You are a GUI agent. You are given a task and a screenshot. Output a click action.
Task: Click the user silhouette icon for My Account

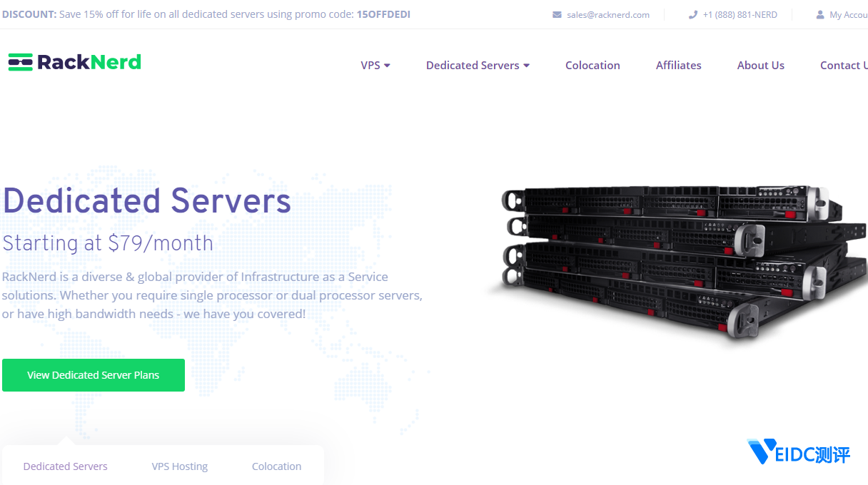pyautogui.click(x=820, y=15)
